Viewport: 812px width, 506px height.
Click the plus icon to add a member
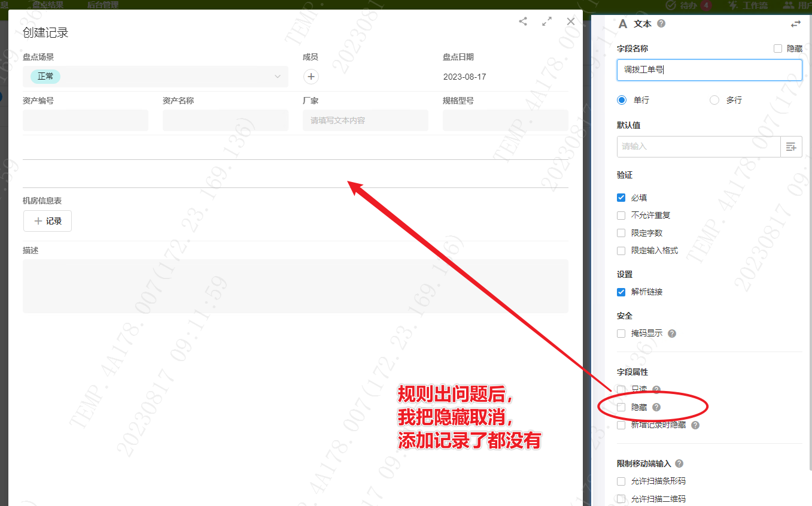click(x=311, y=77)
